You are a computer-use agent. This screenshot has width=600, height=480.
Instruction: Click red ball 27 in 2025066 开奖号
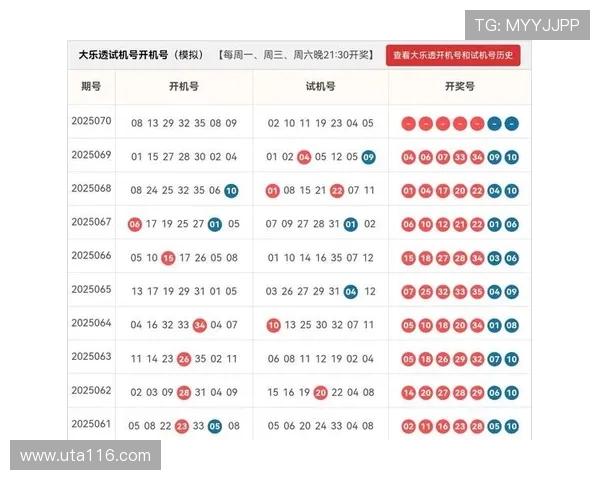coord(443,258)
